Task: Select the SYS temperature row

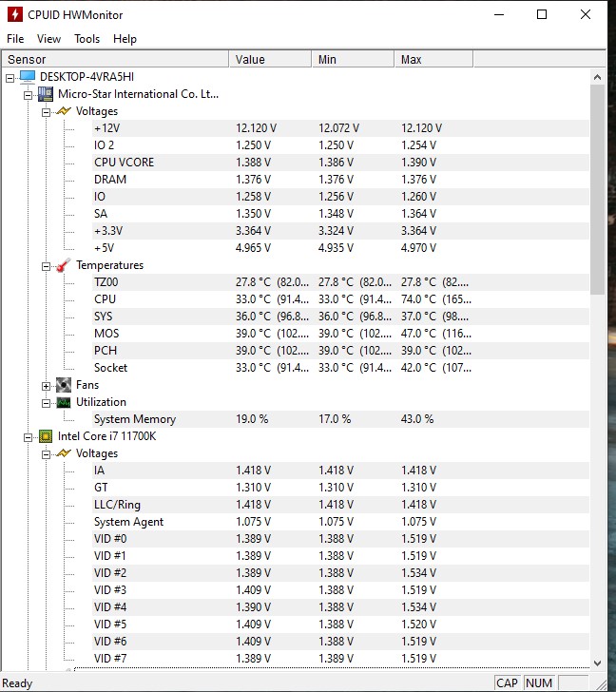Action: [x=340, y=317]
